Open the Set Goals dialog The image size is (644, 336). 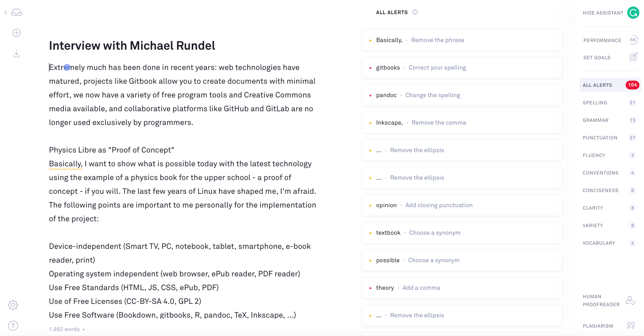(x=597, y=58)
